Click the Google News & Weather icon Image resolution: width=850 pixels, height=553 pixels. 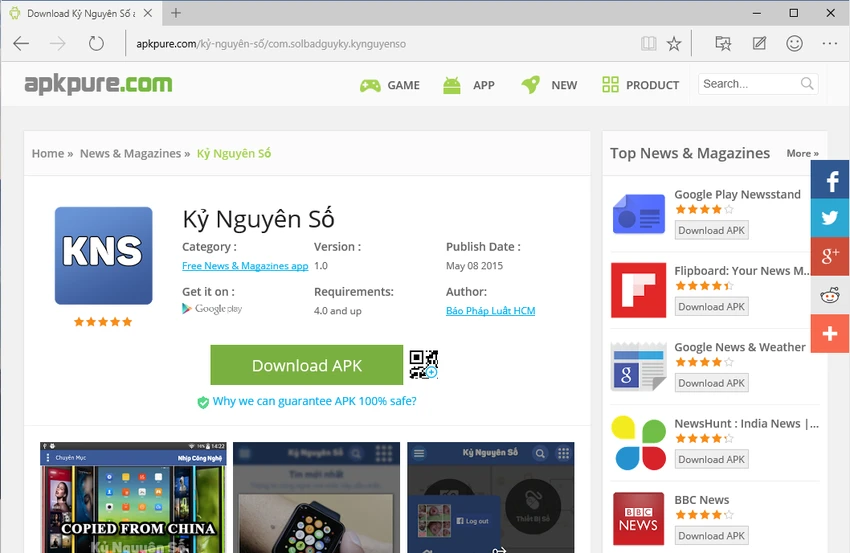point(639,366)
